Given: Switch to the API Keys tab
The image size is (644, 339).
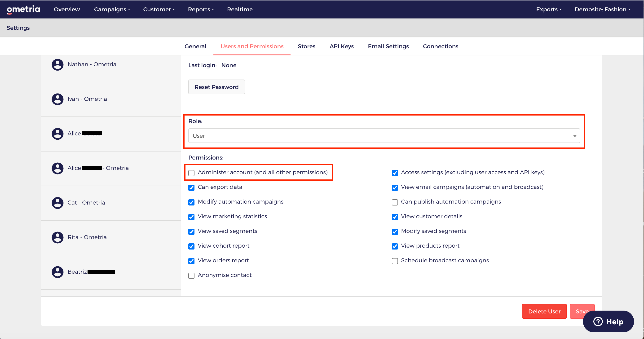Looking at the screenshot, I should point(341,46).
